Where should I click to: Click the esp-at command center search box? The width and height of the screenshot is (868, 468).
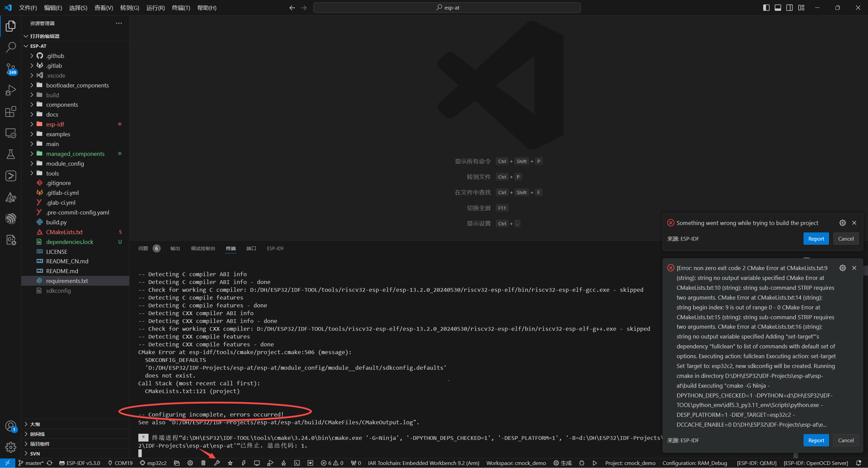[447, 7]
